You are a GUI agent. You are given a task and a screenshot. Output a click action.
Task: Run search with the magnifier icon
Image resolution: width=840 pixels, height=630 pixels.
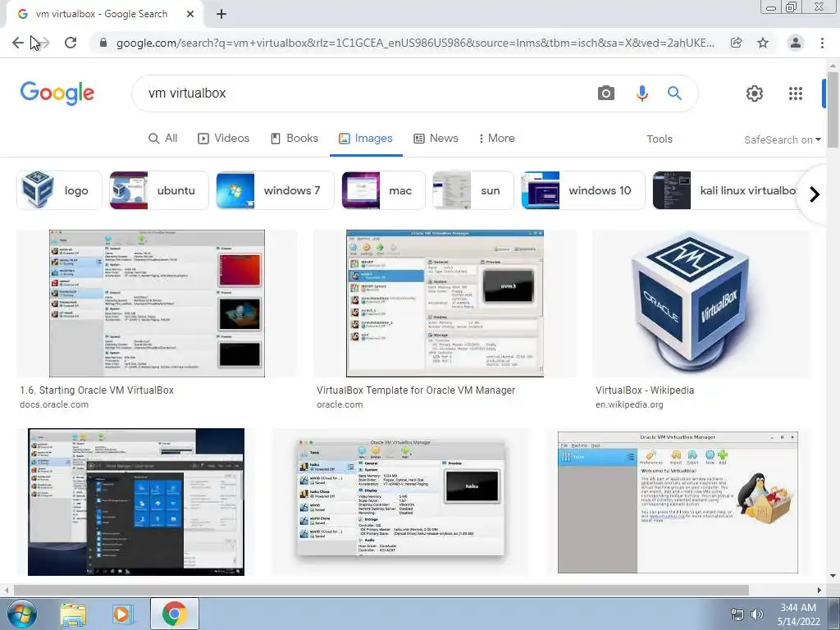(x=674, y=94)
